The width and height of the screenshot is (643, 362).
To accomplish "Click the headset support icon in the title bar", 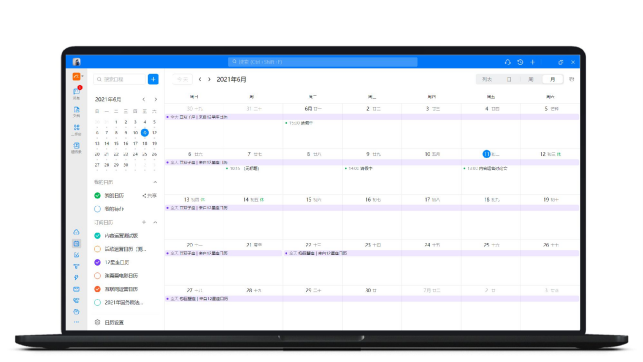I will click(508, 62).
